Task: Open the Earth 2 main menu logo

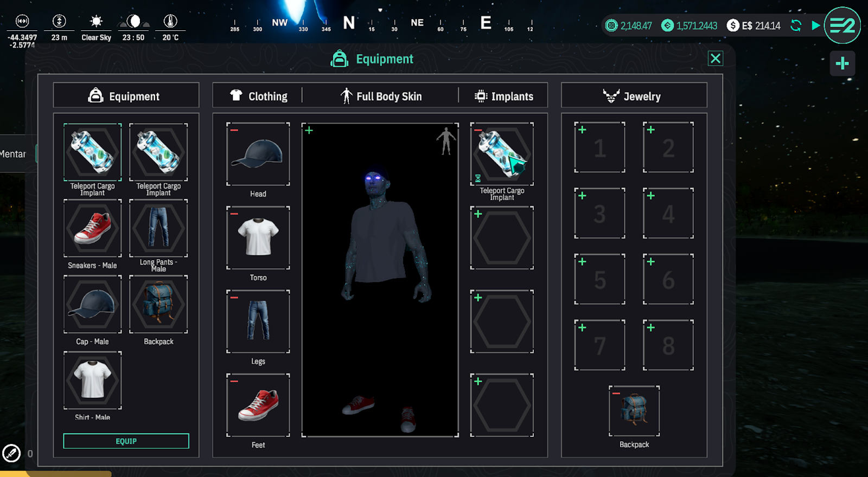Action: click(842, 25)
